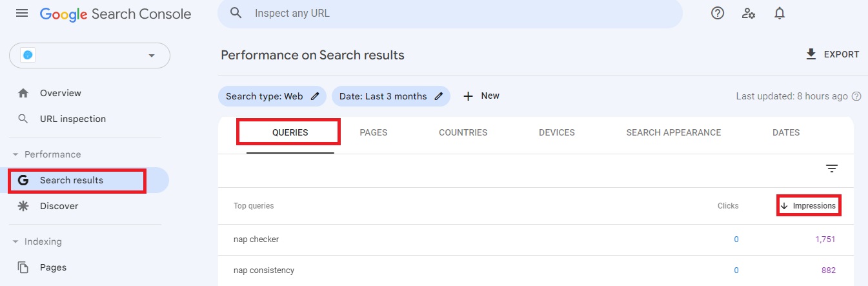Click the Export button
868x286 pixels.
coord(833,54)
